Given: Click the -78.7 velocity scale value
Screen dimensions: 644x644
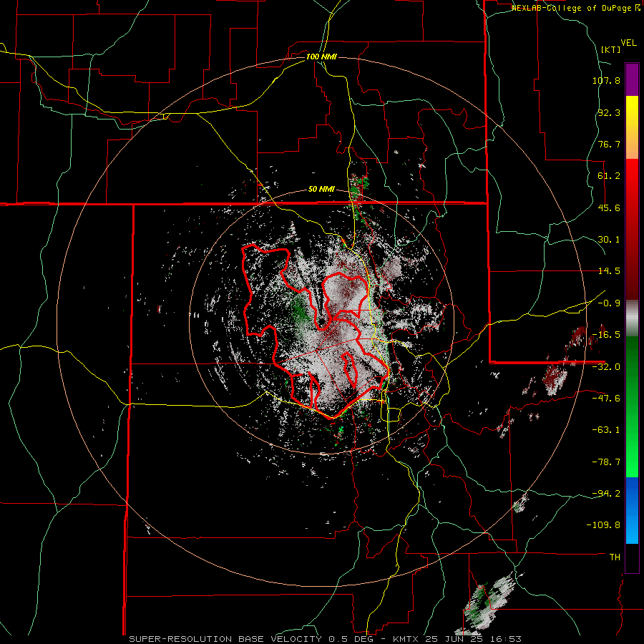Looking at the screenshot, I should 606,462.
